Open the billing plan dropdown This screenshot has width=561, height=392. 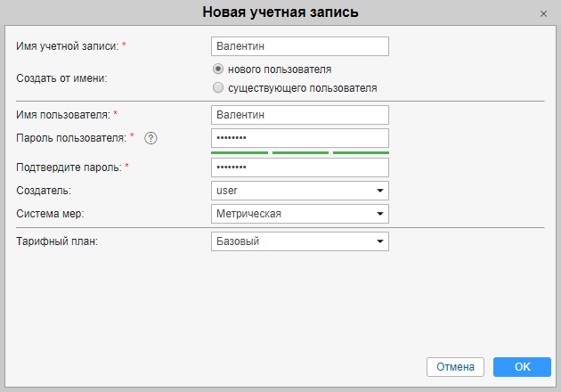[x=300, y=241]
